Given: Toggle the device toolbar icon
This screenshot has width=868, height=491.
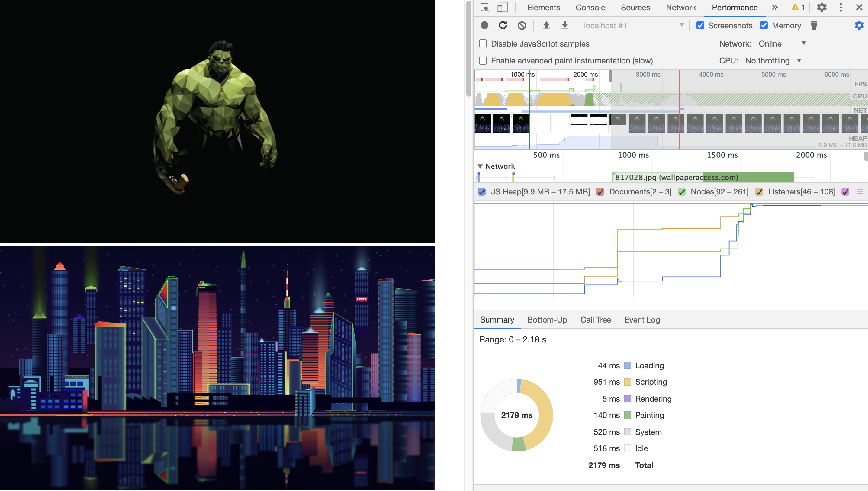Looking at the screenshot, I should pos(503,8).
